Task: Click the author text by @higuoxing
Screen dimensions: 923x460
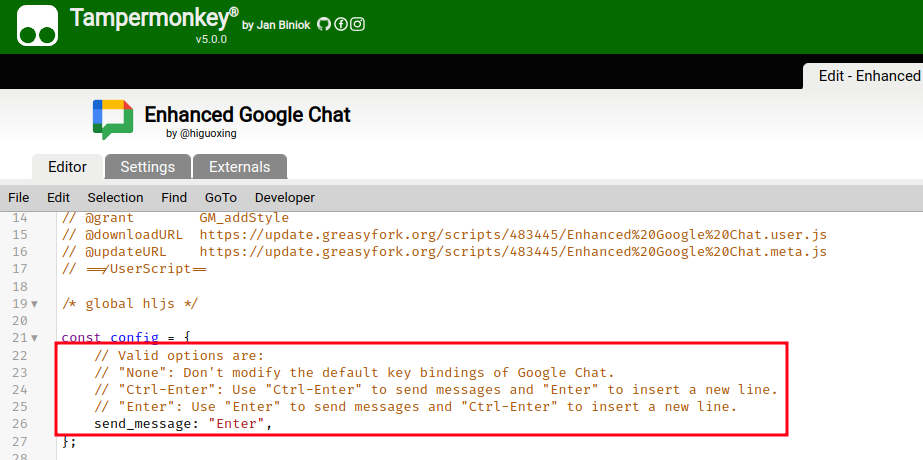Action: point(201,134)
